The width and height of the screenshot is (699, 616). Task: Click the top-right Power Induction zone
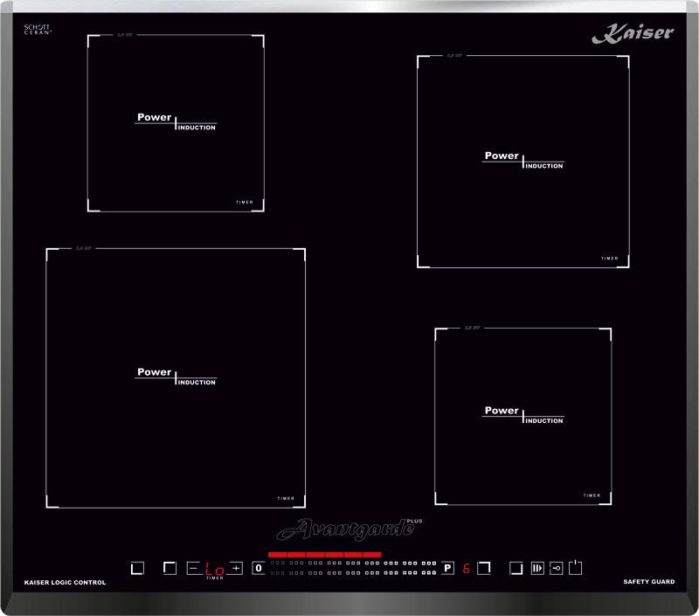pos(523,162)
